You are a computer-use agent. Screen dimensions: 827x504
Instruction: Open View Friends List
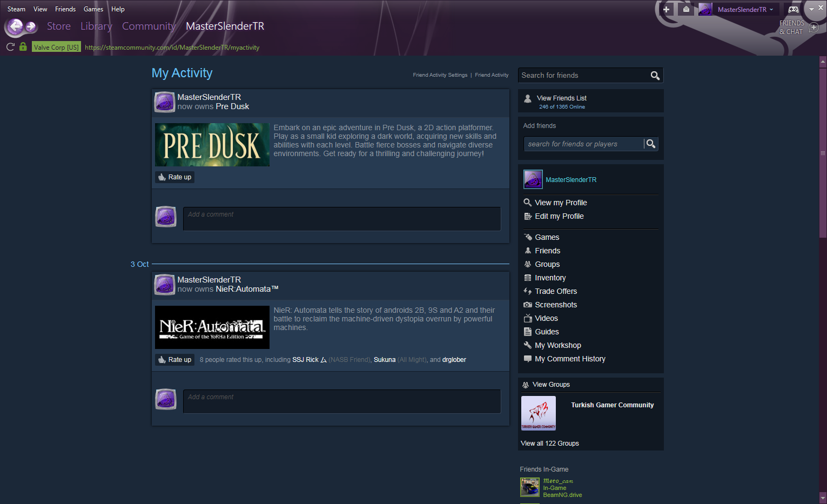click(x=562, y=98)
